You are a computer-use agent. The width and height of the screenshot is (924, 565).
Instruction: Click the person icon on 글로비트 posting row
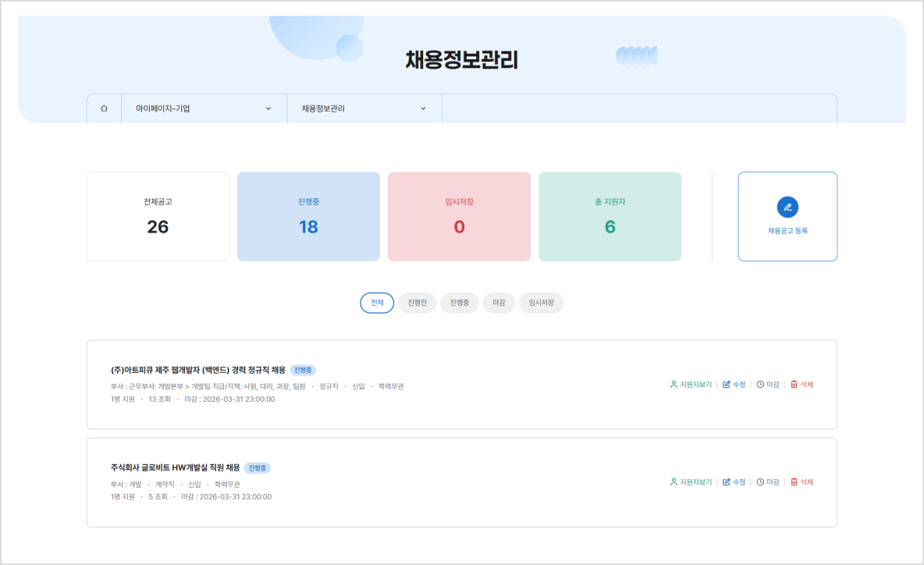[674, 481]
